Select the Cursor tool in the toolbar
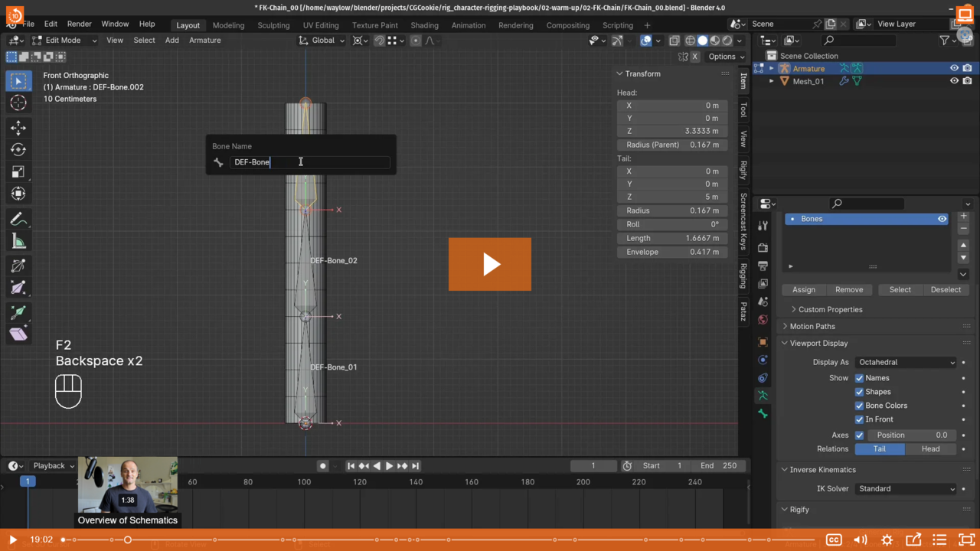The image size is (980, 551). (x=18, y=103)
